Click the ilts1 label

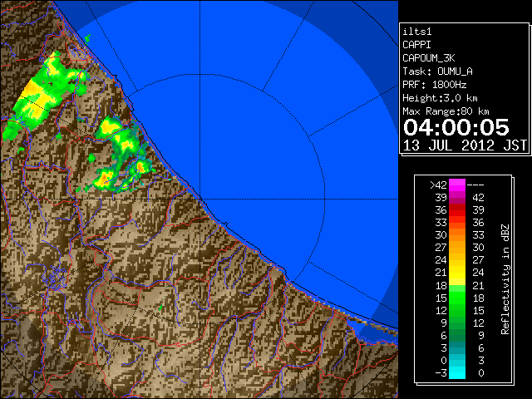(x=417, y=32)
